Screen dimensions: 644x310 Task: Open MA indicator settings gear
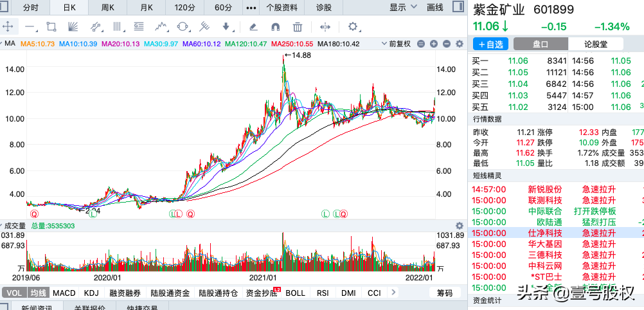click(460, 44)
